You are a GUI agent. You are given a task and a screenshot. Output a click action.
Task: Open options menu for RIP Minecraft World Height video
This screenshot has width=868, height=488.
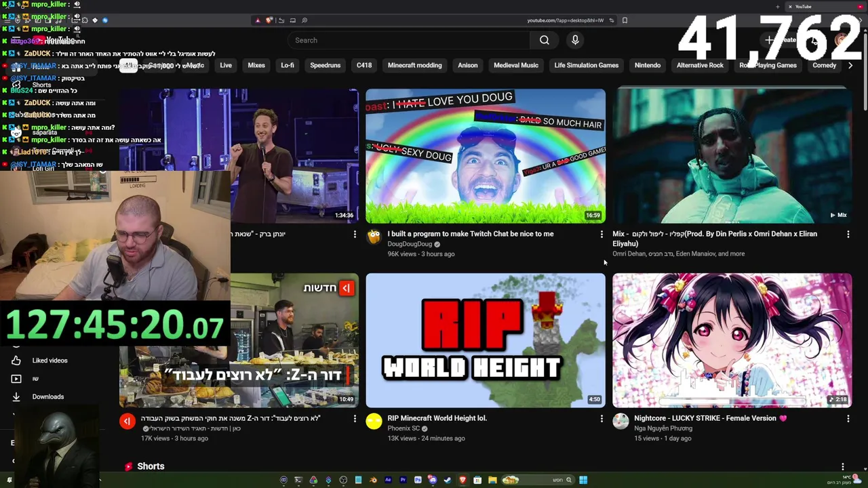click(601, 419)
